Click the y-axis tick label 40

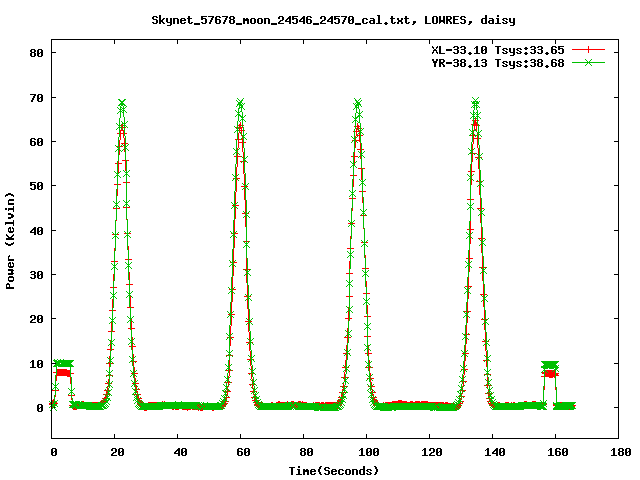click(x=36, y=231)
